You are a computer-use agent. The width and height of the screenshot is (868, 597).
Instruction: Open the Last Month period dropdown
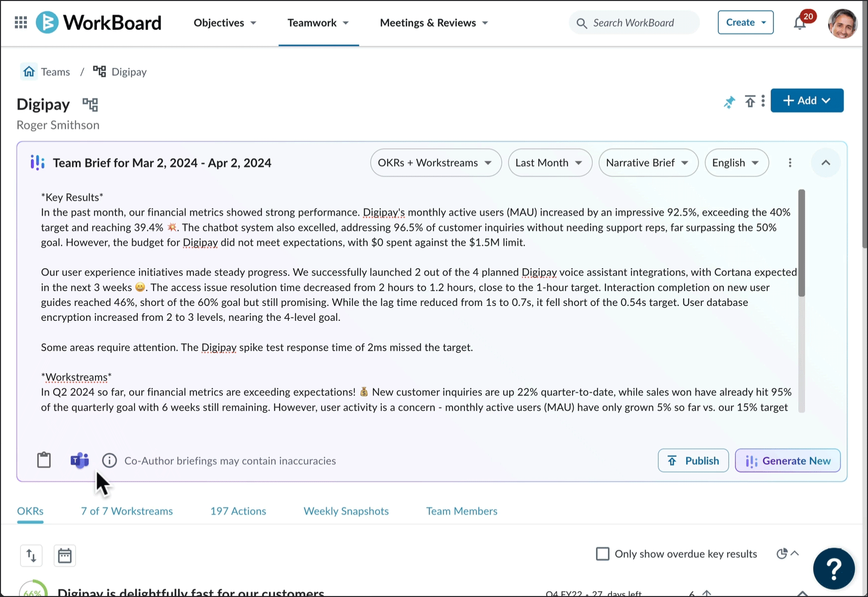550,163
